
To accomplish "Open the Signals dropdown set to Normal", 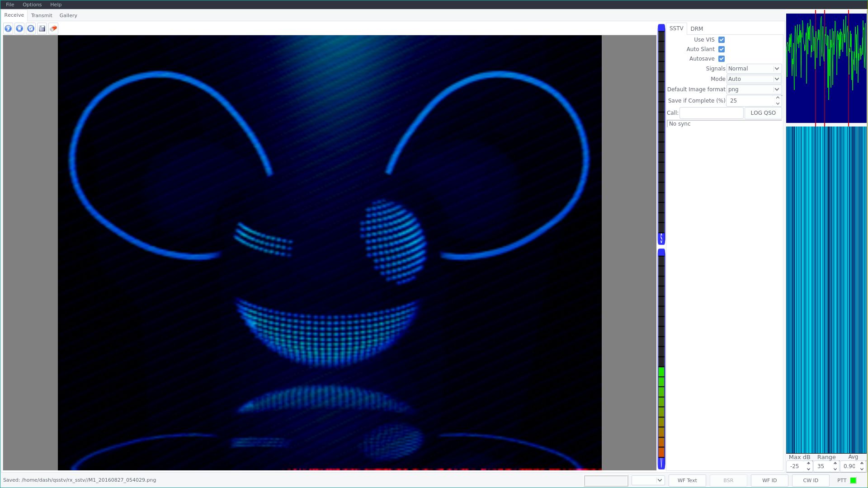I will click(754, 69).
